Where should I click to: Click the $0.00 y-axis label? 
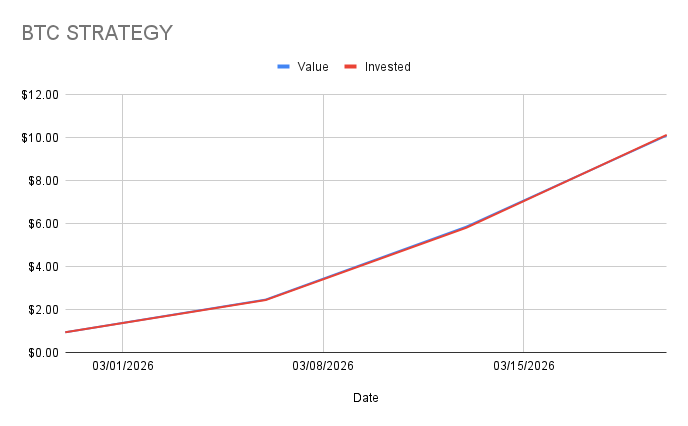(x=42, y=353)
